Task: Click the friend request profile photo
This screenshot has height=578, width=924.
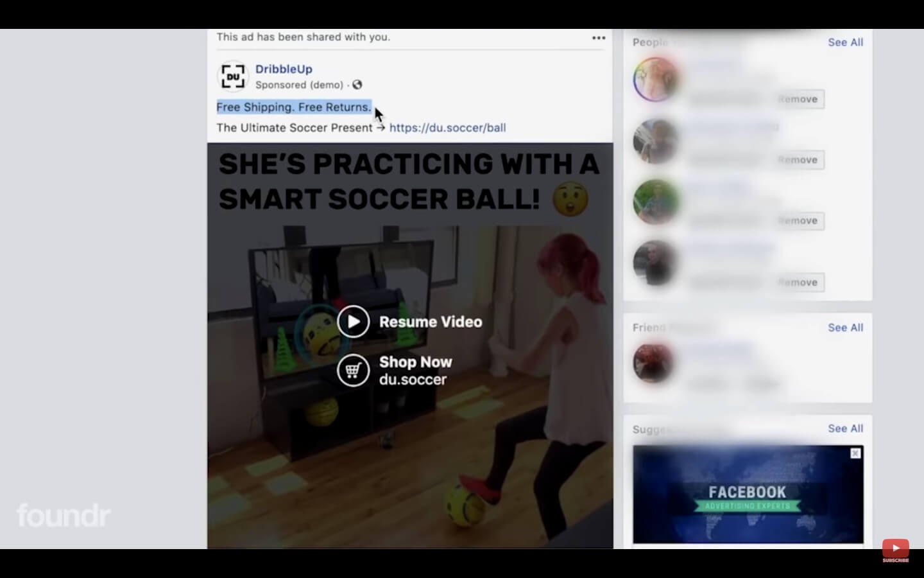Action: point(653,363)
